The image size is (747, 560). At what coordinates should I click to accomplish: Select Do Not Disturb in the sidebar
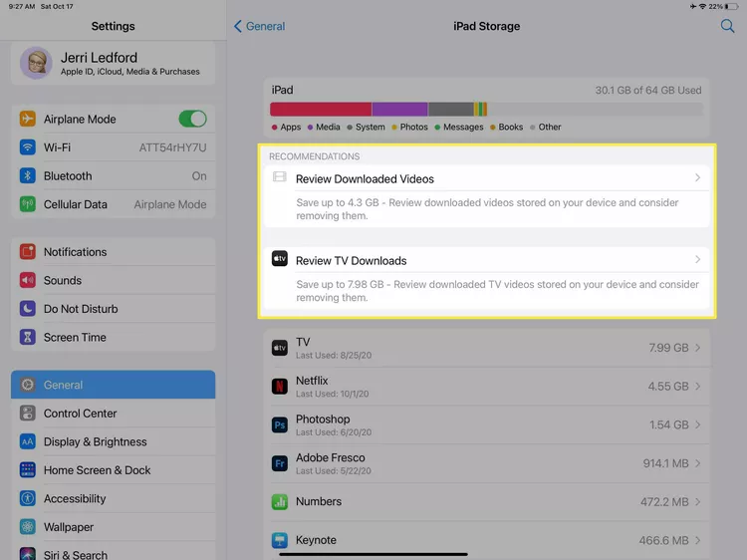[x=113, y=309]
